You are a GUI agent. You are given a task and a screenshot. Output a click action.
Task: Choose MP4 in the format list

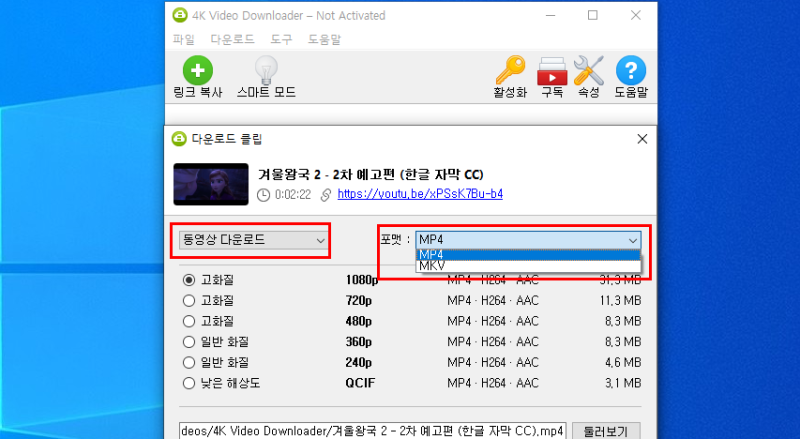click(529, 255)
